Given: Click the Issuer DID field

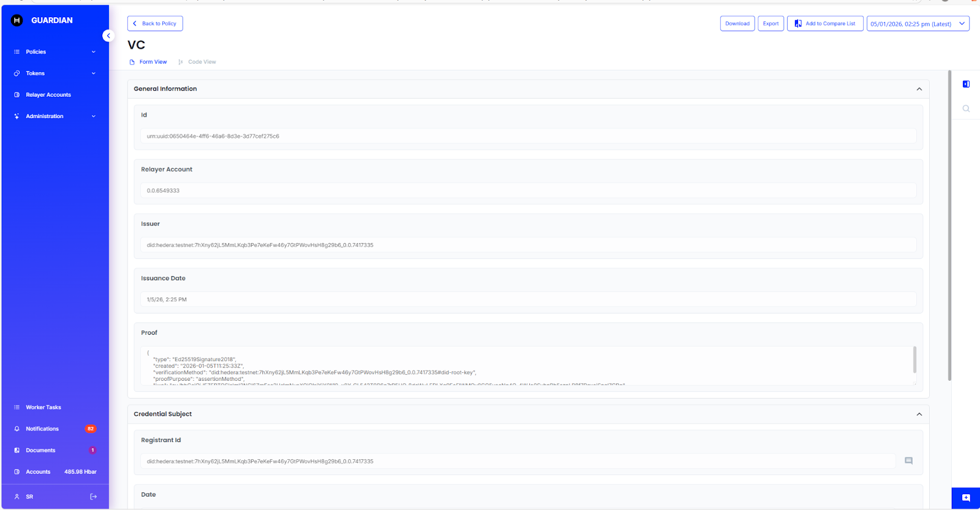Looking at the screenshot, I should click(x=528, y=245).
